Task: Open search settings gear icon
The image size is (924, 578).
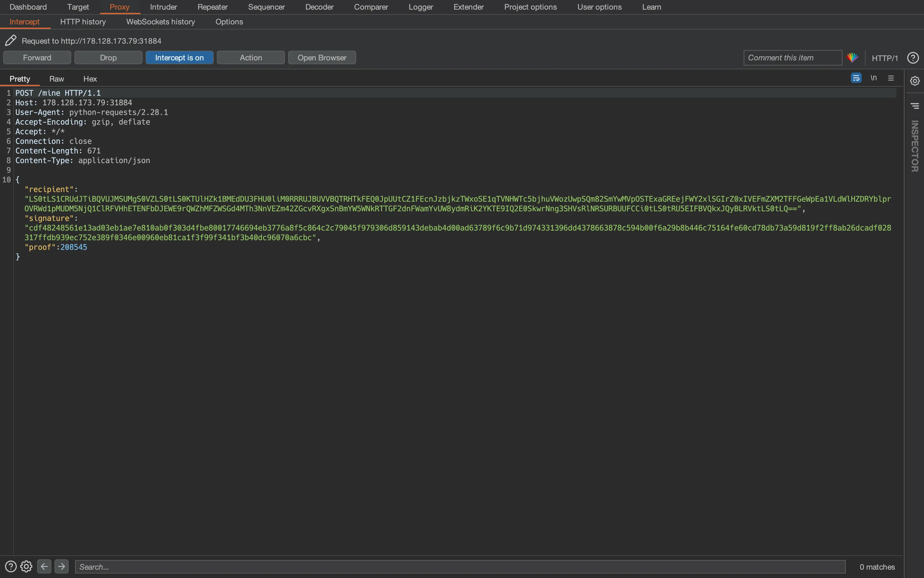Action: click(x=26, y=566)
